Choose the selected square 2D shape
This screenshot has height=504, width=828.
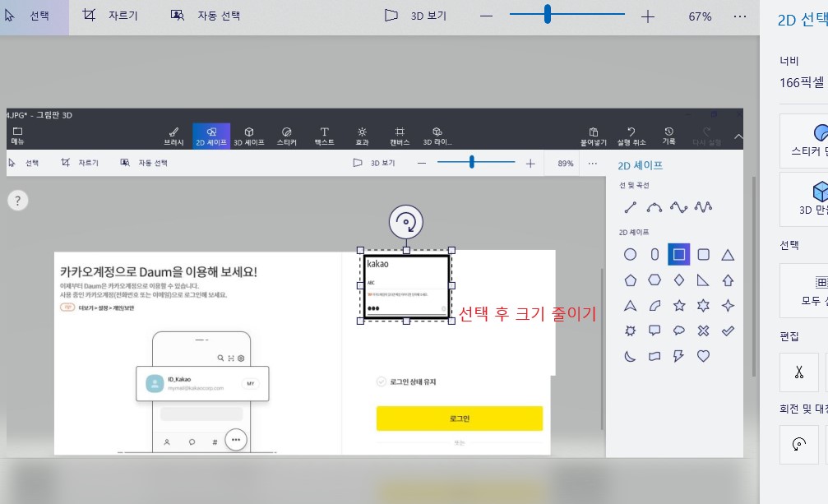click(x=679, y=254)
